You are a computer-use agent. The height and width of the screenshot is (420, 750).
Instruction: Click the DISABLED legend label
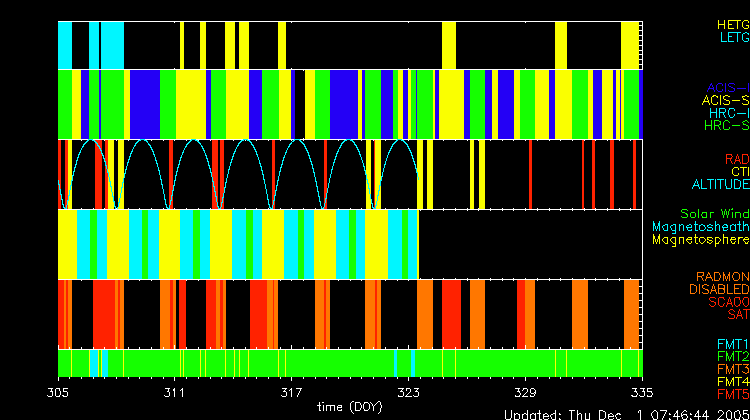[x=717, y=290]
